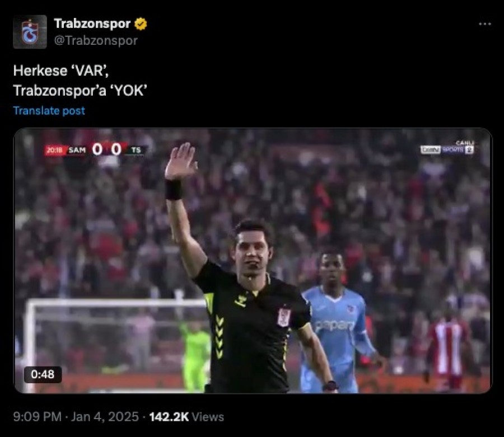Open the @Trabzonspor handle link
Screen dimensions: 504x437
pyautogui.click(x=96, y=40)
